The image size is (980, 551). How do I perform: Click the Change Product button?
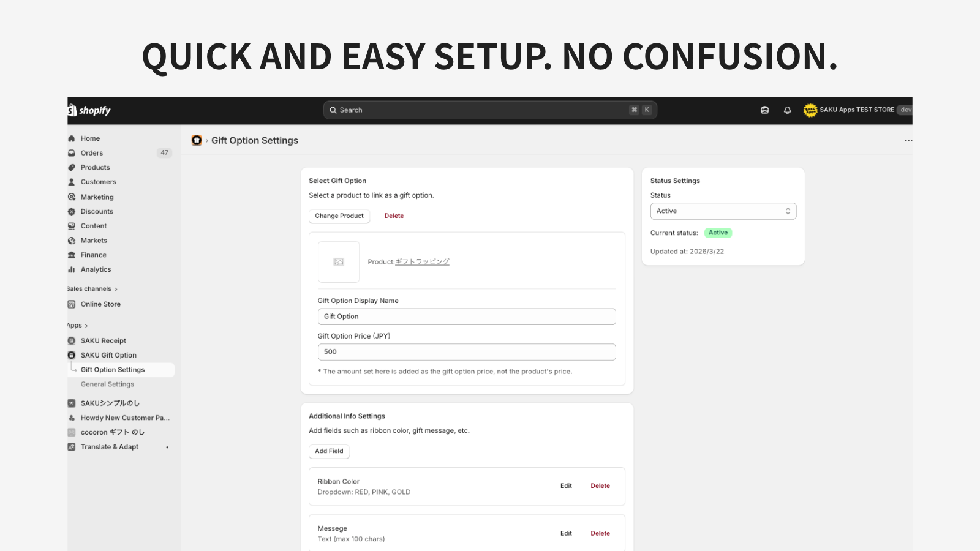(x=339, y=216)
